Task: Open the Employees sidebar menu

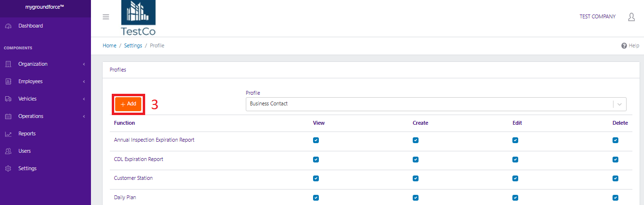Action: [x=30, y=82]
